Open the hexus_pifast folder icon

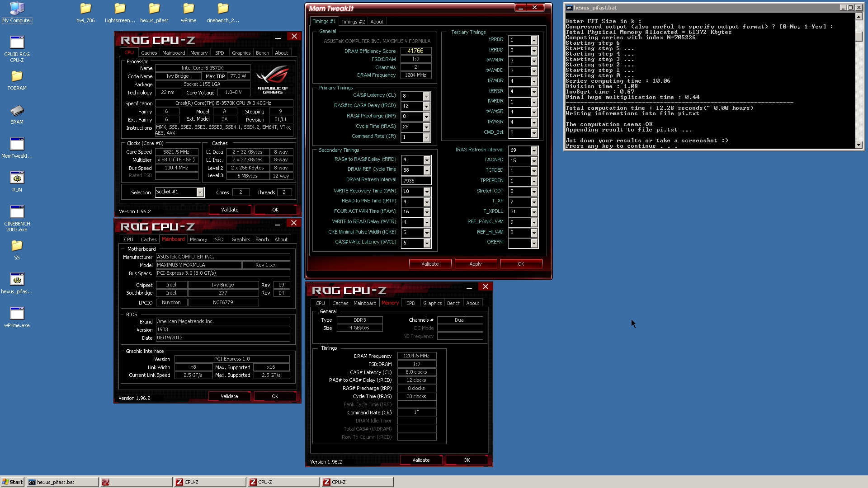click(154, 12)
